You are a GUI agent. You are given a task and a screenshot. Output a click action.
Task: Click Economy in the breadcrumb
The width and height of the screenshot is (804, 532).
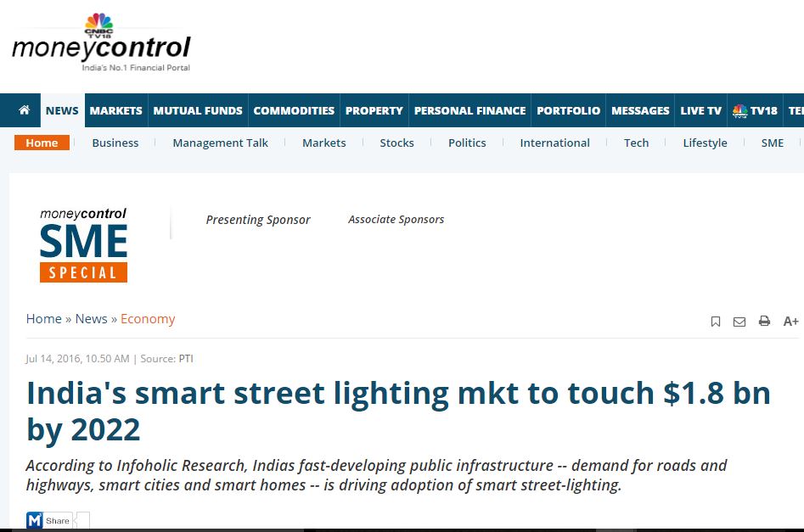click(148, 319)
